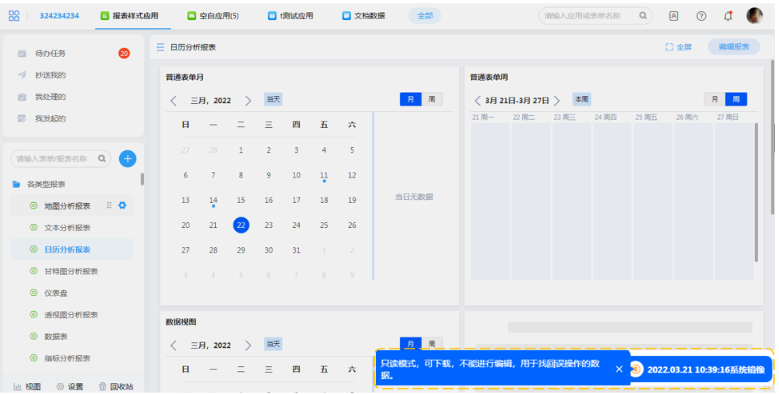Open settings gear for 地图分析报表
Image resolution: width=779 pixels, height=394 pixels.
coord(122,205)
